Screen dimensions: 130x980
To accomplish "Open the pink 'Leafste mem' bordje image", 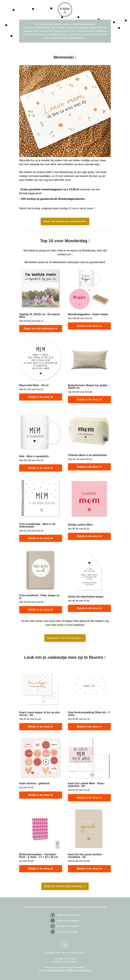I will (89, 499).
